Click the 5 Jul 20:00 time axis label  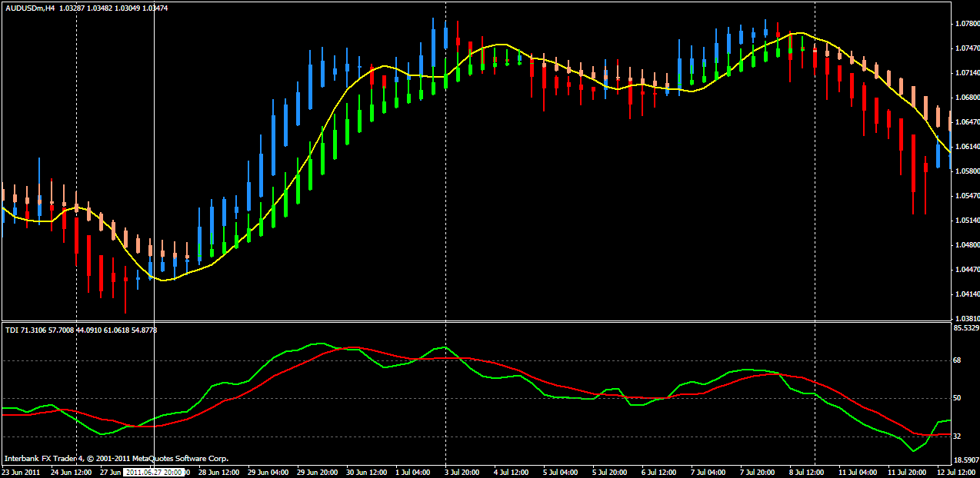click(x=612, y=473)
